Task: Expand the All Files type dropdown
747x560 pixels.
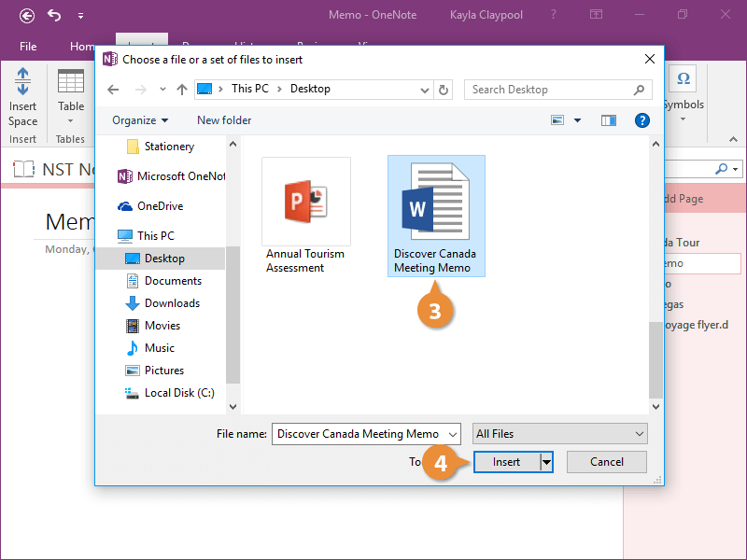Action: 559,434
